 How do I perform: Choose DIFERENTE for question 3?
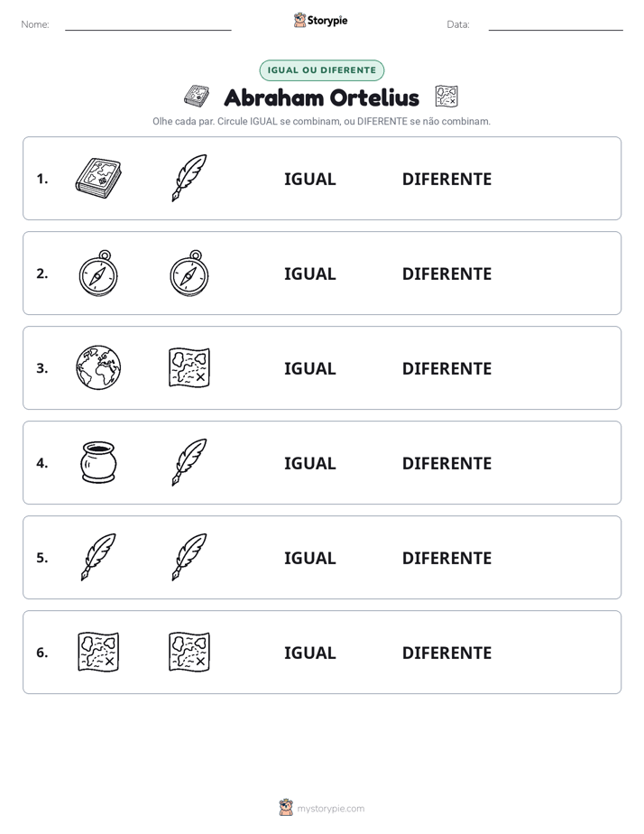tap(446, 368)
